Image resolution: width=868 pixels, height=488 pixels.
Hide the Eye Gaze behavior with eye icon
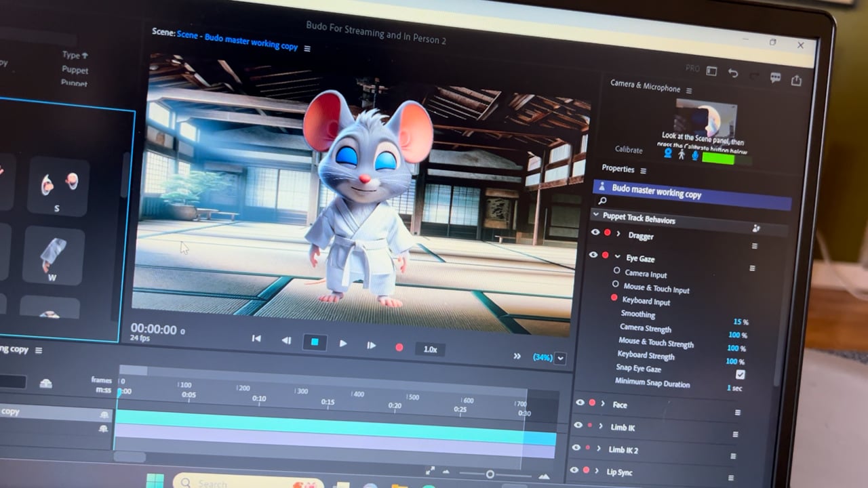tap(593, 255)
